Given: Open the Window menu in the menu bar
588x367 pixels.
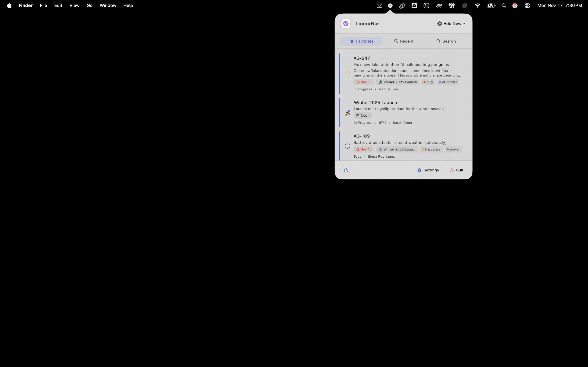Looking at the screenshot, I should click(x=108, y=5).
